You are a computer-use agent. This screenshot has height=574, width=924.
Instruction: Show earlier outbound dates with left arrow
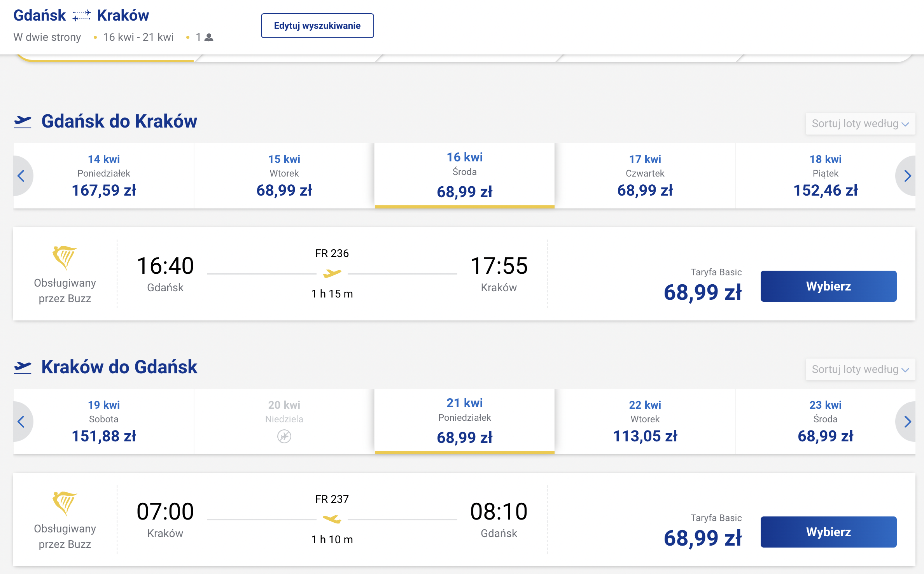pyautogui.click(x=22, y=176)
